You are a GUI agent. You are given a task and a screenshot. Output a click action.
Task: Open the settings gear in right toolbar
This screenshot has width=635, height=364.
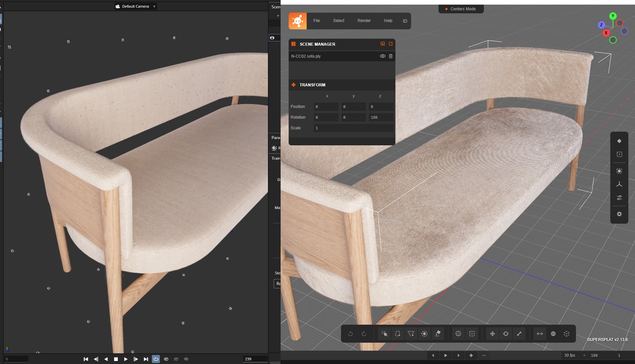click(619, 214)
